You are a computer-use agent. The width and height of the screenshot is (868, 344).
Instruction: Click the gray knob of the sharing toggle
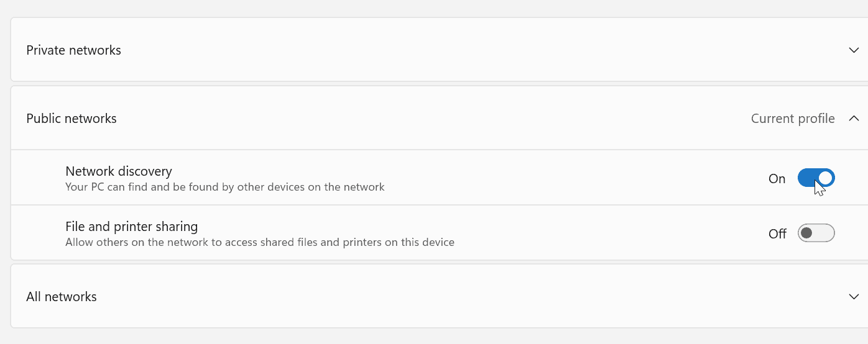807,233
